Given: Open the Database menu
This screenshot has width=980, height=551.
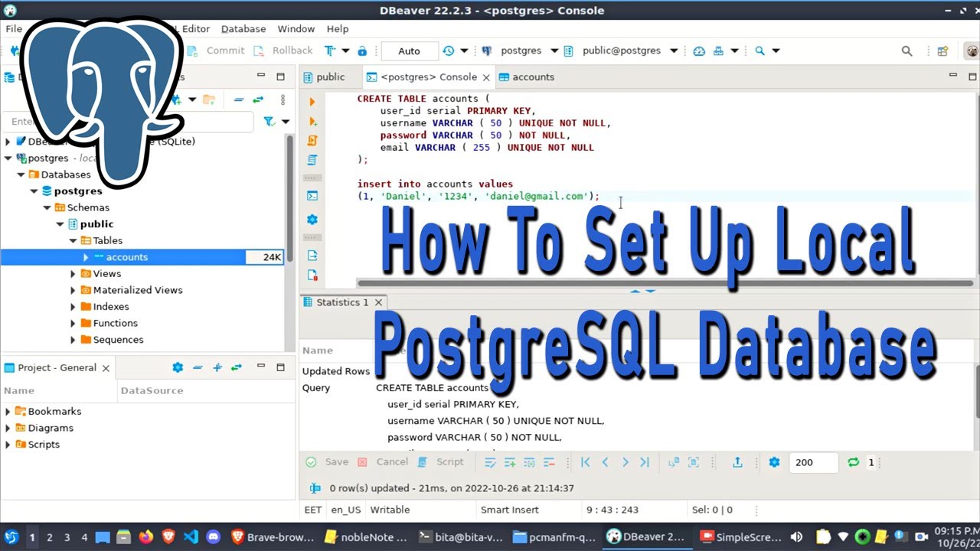Looking at the screenshot, I should pos(243,29).
